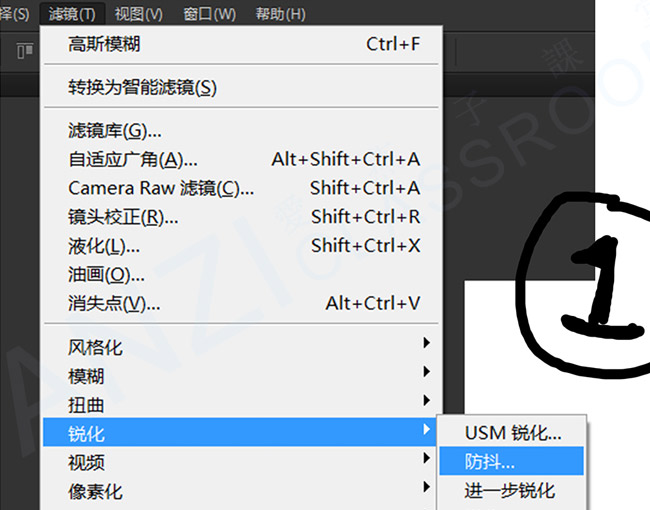
Task: Choose 油画(O)... filter
Action: (x=241, y=274)
